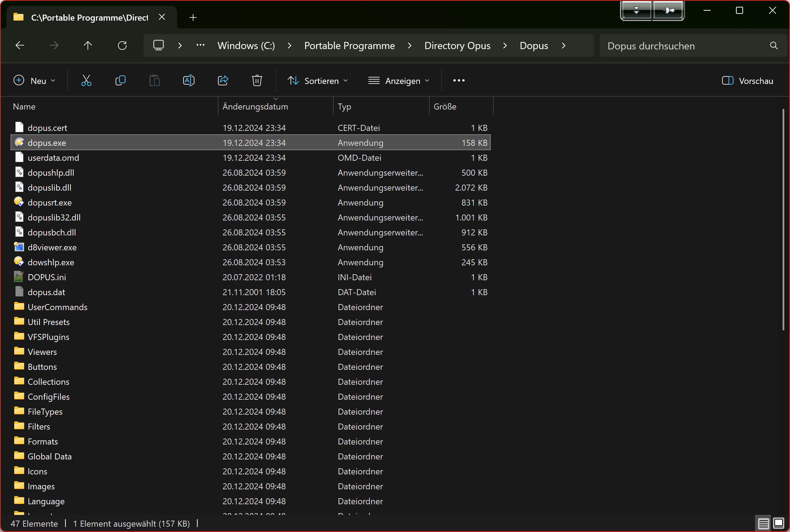Select the dopusbch.dll file
The width and height of the screenshot is (790, 532).
pos(251,232)
